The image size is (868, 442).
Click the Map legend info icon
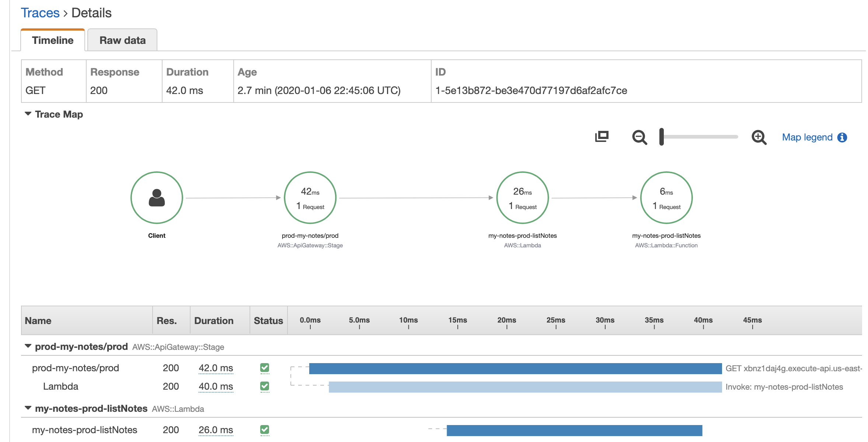(842, 138)
